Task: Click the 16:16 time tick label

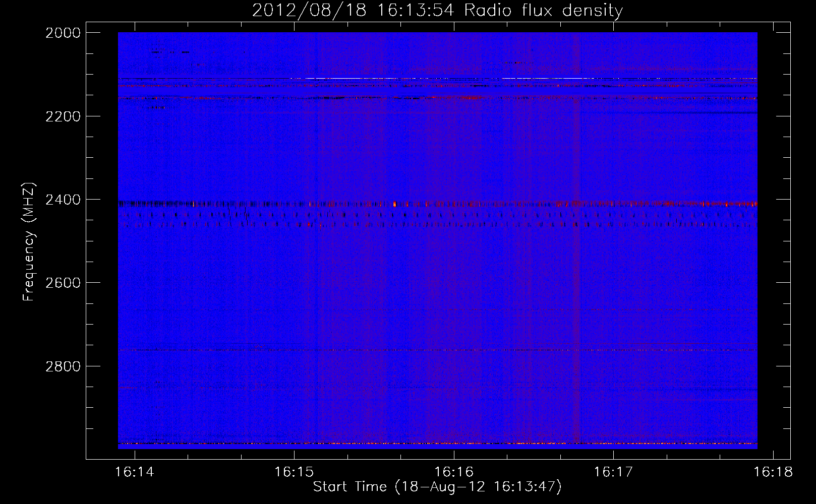Action: click(x=454, y=472)
